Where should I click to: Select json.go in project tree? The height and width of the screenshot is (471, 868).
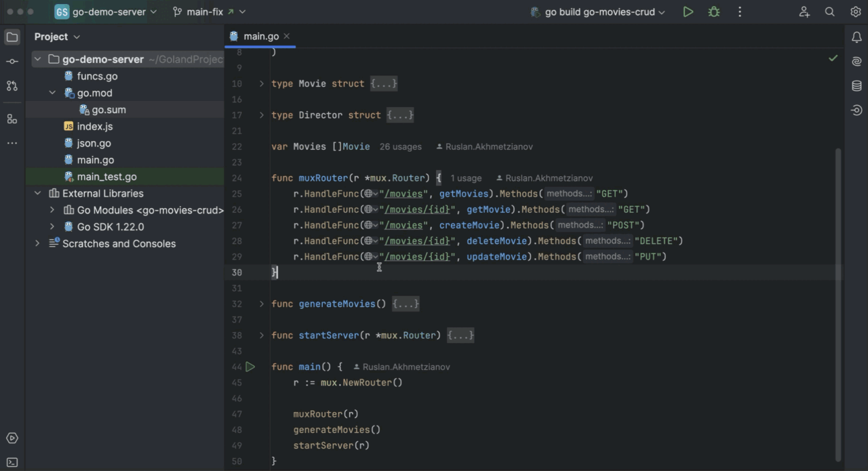94,144
